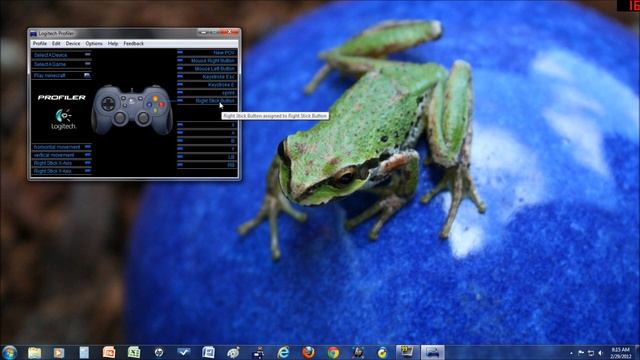Viewport: 640px width, 360px height.
Task: Open Right Stick Y-Axis assignment
Action: click(62, 171)
